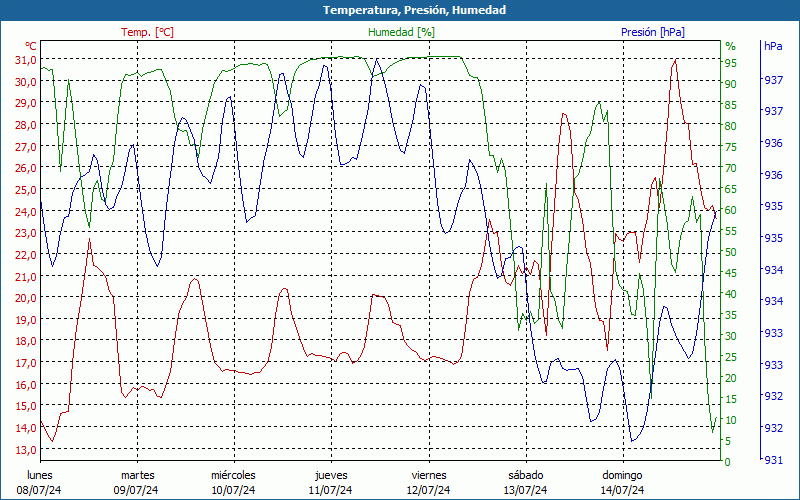800x500 pixels.
Task: Click green "80" on the humidity axis
Action: [x=731, y=126]
